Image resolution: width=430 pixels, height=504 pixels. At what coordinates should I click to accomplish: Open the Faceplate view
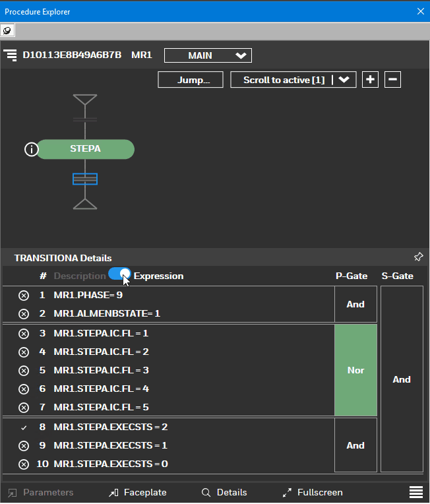click(138, 492)
